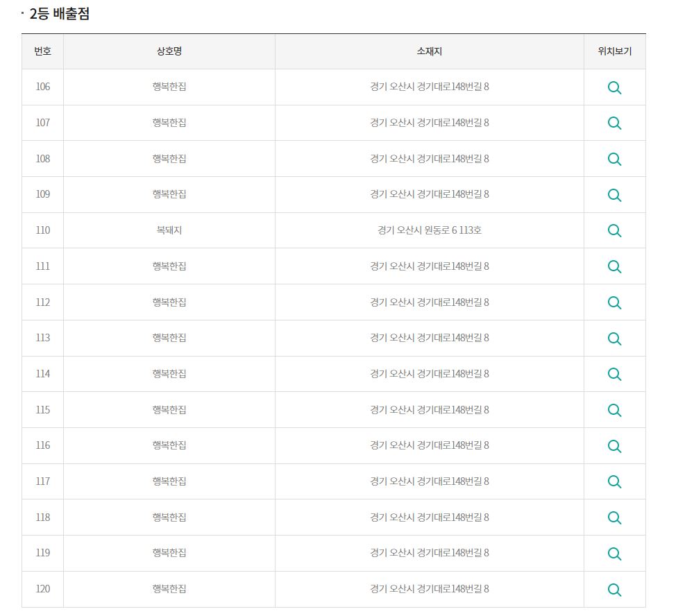The width and height of the screenshot is (694, 616).
Task: Click row number 120
Action: tap(42, 589)
